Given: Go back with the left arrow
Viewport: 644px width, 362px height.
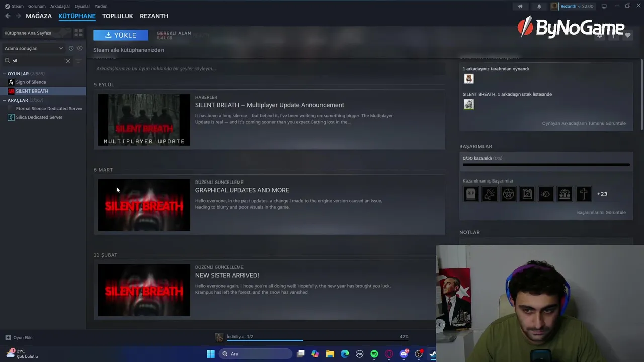Looking at the screenshot, I should (x=8, y=16).
